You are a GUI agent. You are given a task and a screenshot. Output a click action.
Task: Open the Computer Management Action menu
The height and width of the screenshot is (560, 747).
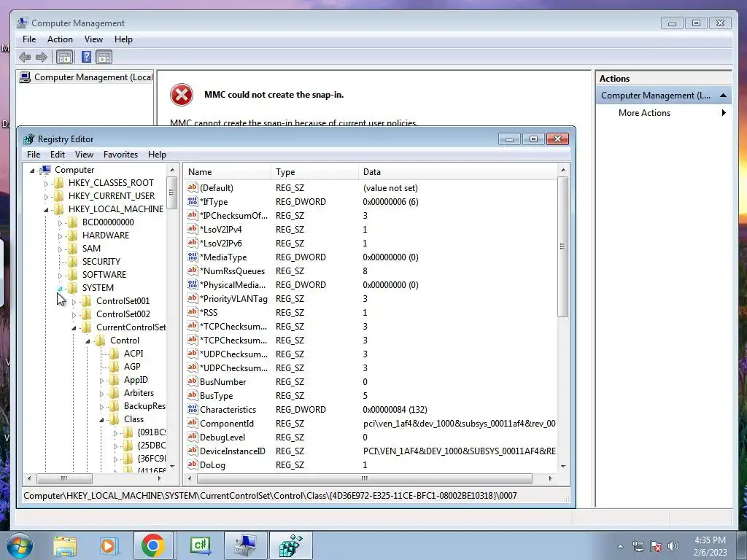tap(60, 39)
